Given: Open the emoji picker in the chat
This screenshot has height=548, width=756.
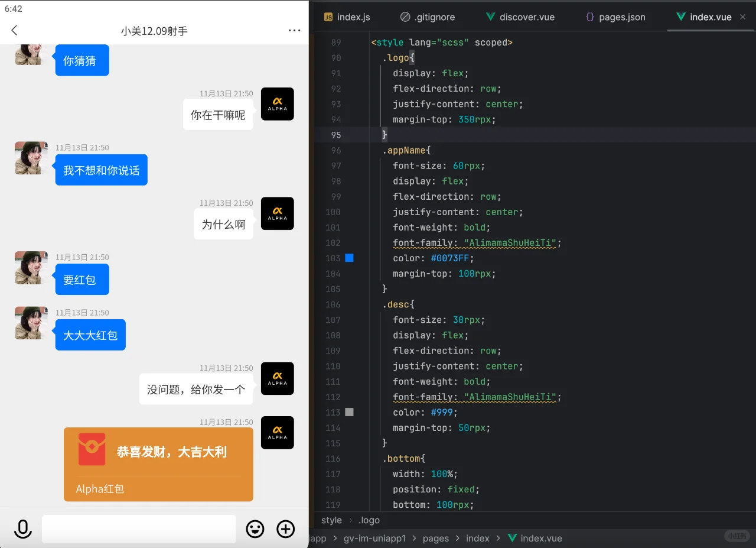Looking at the screenshot, I should pyautogui.click(x=255, y=529).
